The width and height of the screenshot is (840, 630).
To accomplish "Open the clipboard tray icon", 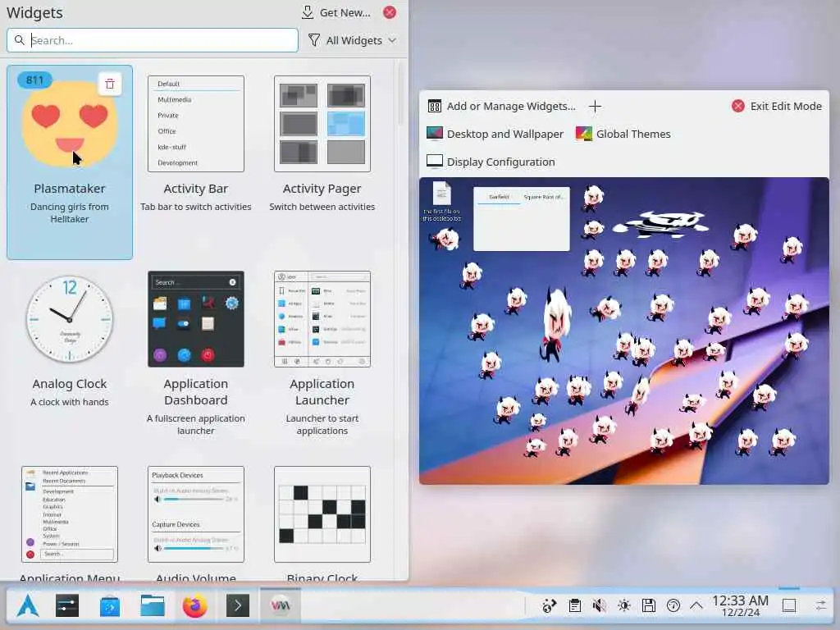I will pyautogui.click(x=575, y=606).
